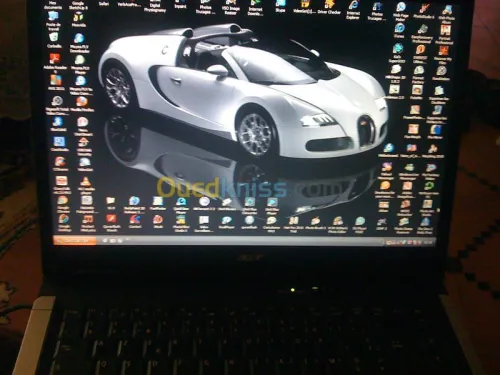Open the Mes documents folder icon
This screenshot has height=375, width=500.
[x=53, y=5]
